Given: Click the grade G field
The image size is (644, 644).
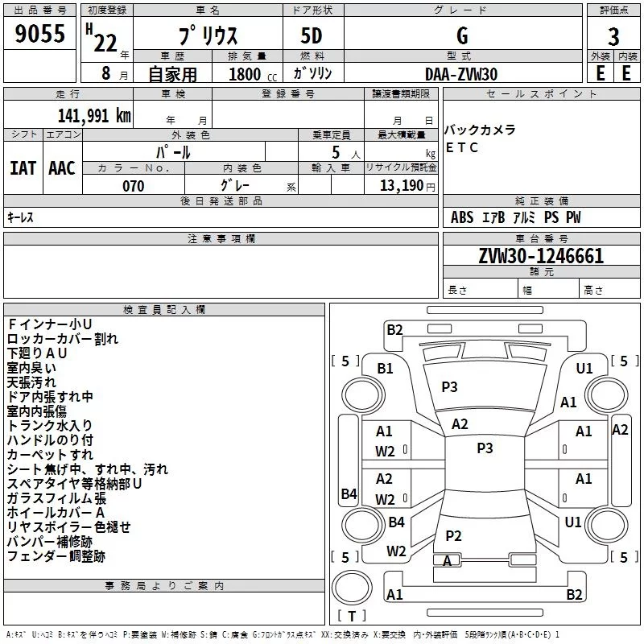Looking at the screenshot, I should click(x=461, y=36).
